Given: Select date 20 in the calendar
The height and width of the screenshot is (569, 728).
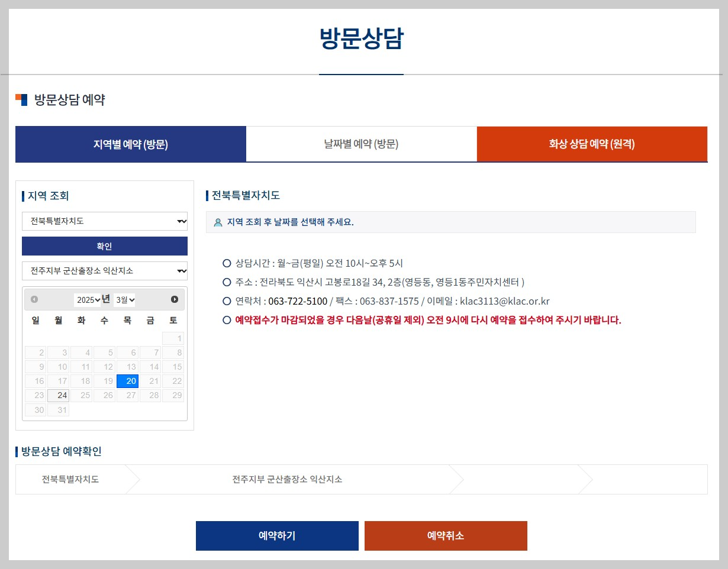Looking at the screenshot, I should click(x=127, y=381).
